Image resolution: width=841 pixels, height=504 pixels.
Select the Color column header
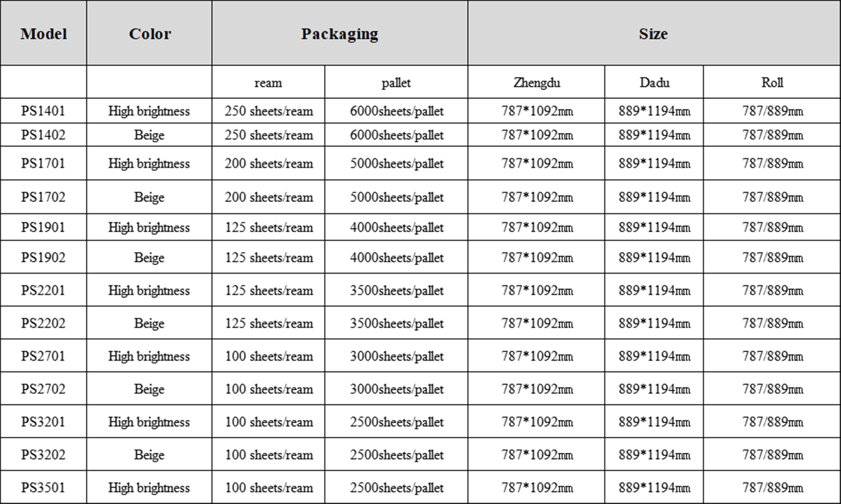point(150,34)
